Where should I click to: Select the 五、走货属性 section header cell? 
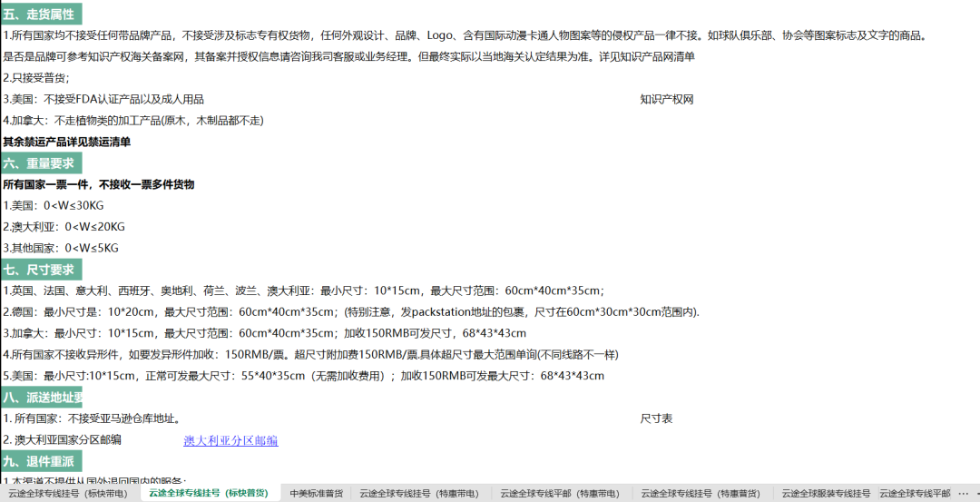pyautogui.click(x=41, y=14)
